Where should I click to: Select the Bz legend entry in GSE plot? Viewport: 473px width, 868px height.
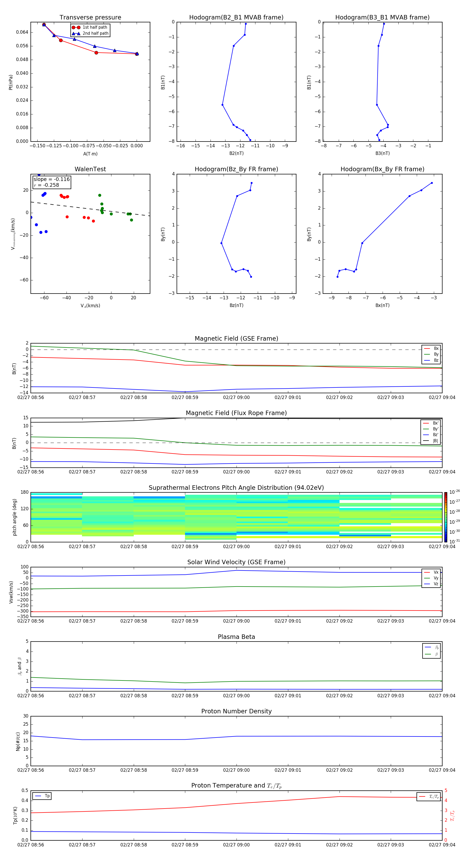[431, 360]
